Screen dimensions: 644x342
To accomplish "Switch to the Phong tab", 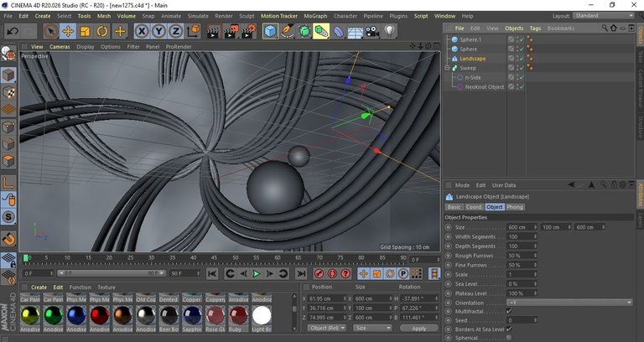I will tap(515, 207).
